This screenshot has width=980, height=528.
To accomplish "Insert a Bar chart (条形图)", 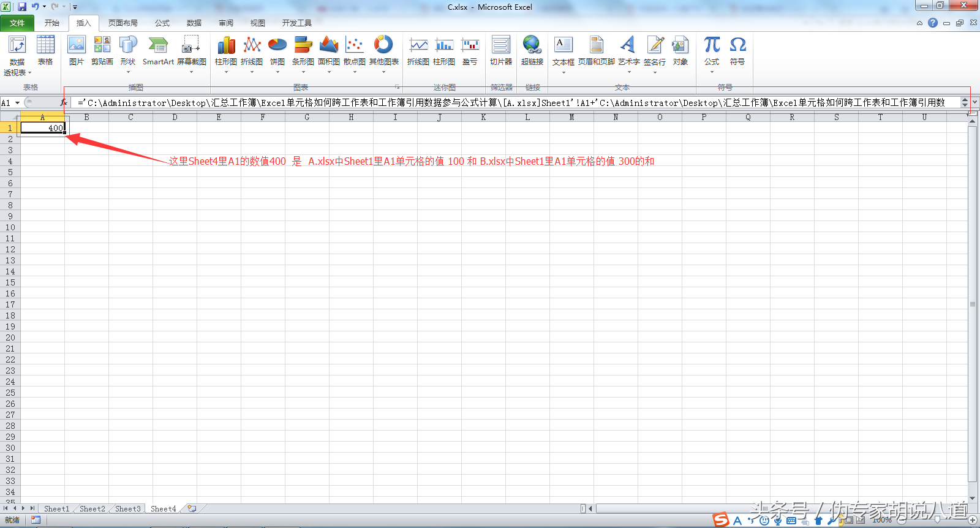I will coord(303,54).
